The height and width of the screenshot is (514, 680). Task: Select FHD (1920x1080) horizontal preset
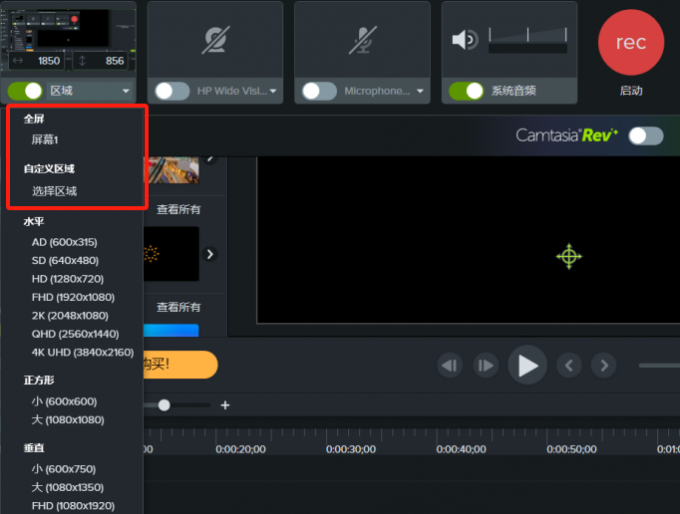[x=73, y=297]
